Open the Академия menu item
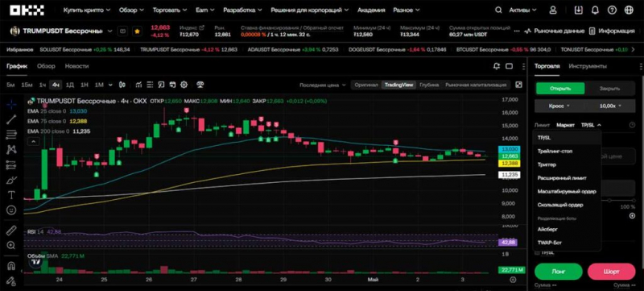This screenshot has width=644, height=291. point(371,10)
